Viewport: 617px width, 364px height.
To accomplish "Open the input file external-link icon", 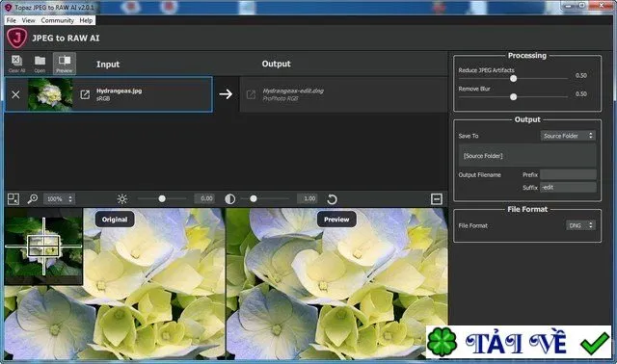I will (85, 94).
